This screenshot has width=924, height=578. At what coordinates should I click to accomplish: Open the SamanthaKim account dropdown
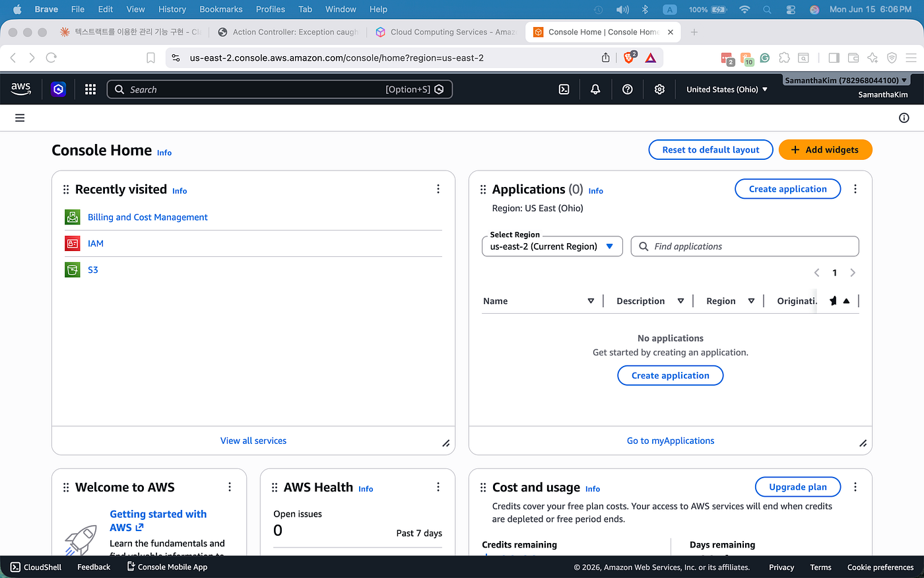click(846, 80)
